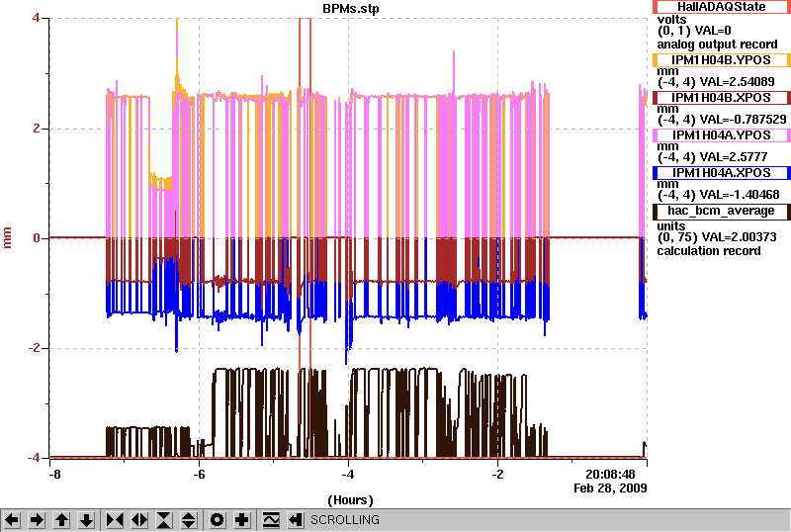791x532 pixels.
Task: Pan the plot up with the up arrow
Action: pos(61,520)
